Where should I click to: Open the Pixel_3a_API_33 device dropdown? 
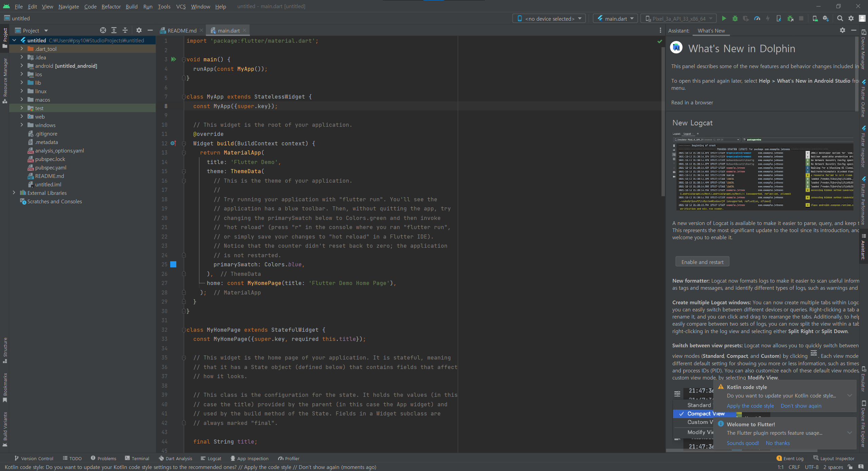[x=679, y=19]
